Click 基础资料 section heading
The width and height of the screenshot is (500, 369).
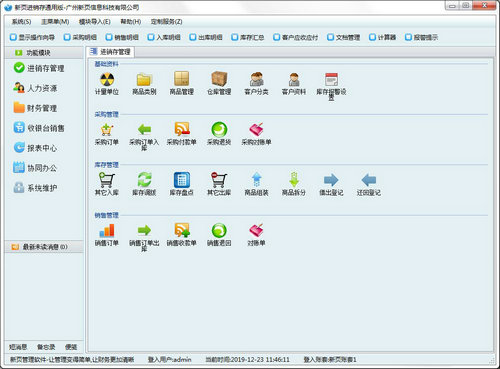(x=106, y=64)
